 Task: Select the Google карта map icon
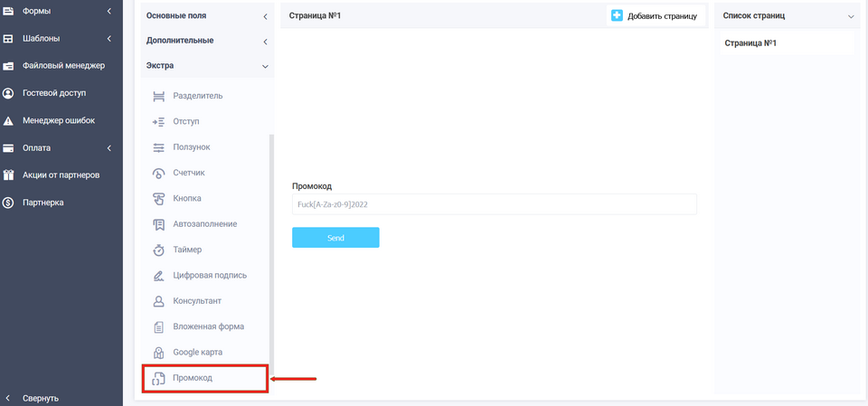158,352
